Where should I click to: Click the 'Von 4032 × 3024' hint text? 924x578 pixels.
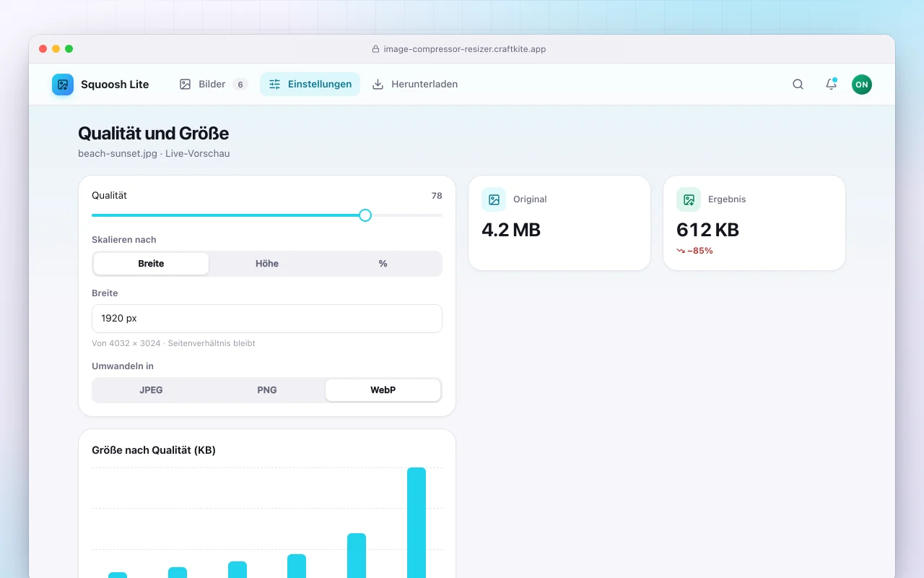point(173,343)
